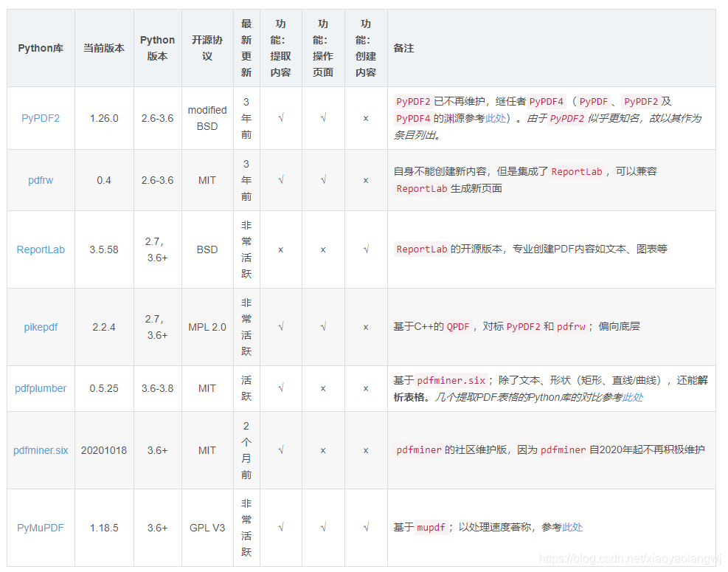The image size is (728, 572).
Task: Click version cell 0.5.25
Action: (x=104, y=388)
